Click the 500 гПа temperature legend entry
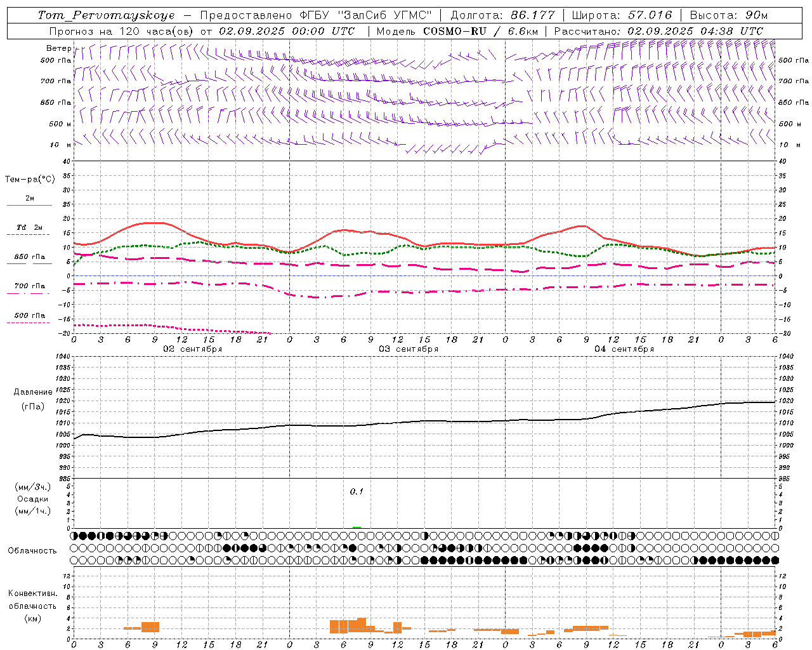812x650 pixels. pyautogui.click(x=30, y=315)
